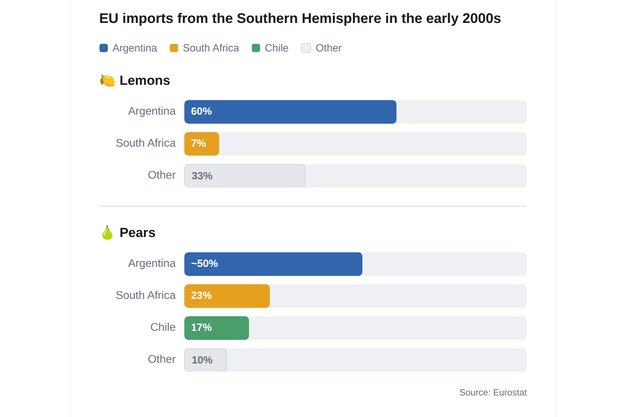The width and height of the screenshot is (626, 417).
Task: Click the South Africa legend label
Action: tap(211, 48)
